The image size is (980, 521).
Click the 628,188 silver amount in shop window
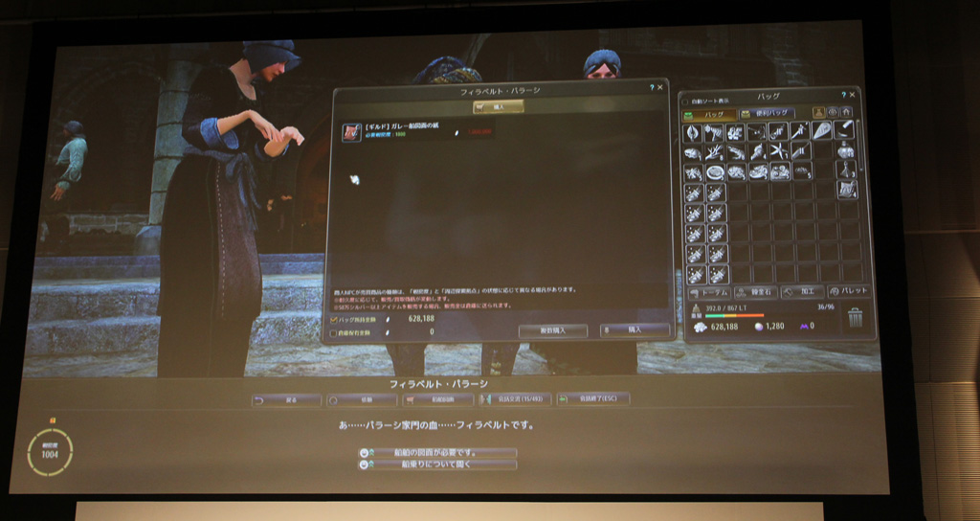pyautogui.click(x=421, y=319)
